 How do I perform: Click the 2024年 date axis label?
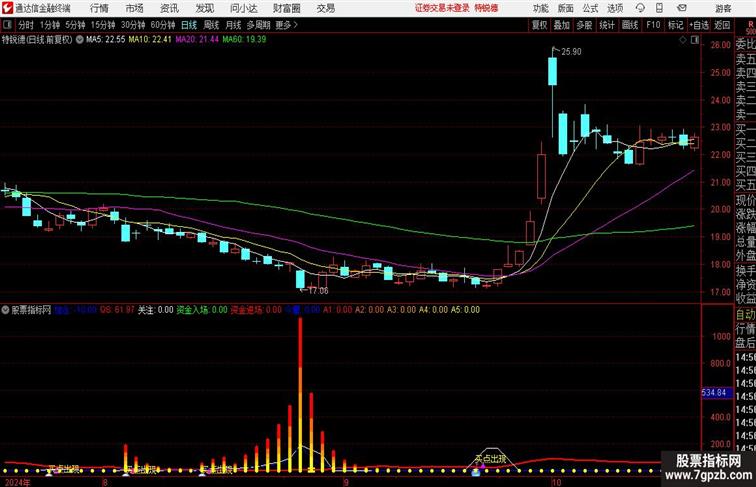pyautogui.click(x=17, y=482)
